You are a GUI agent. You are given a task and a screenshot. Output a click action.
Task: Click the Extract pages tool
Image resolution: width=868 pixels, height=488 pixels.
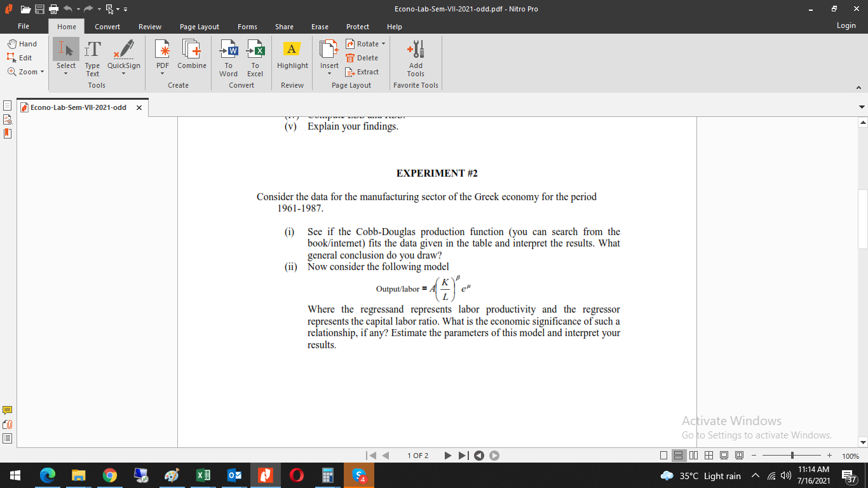coord(363,72)
